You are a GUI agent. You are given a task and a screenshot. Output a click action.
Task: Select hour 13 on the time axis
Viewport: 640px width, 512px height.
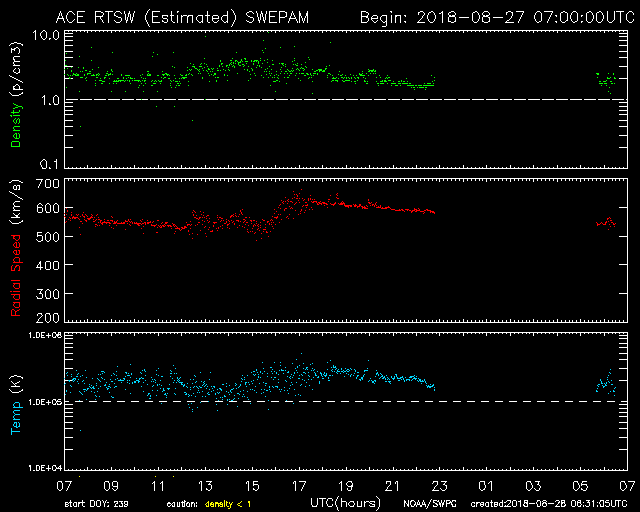pyautogui.click(x=204, y=485)
